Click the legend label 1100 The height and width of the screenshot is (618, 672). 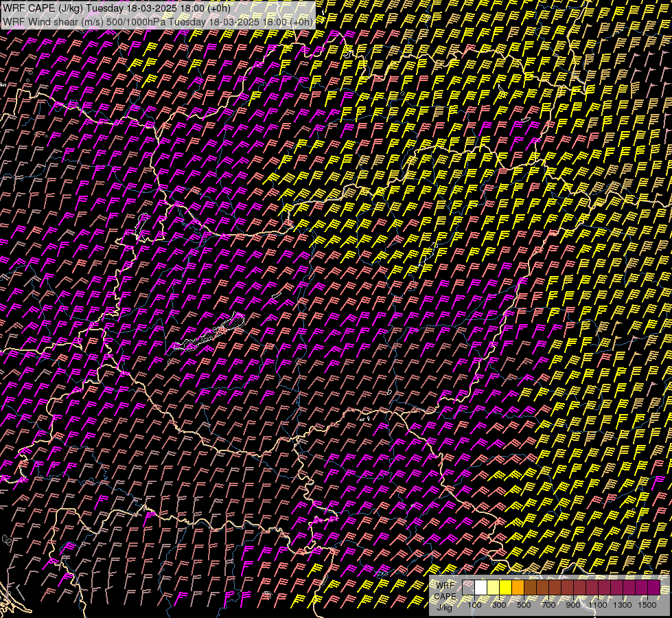click(x=598, y=605)
